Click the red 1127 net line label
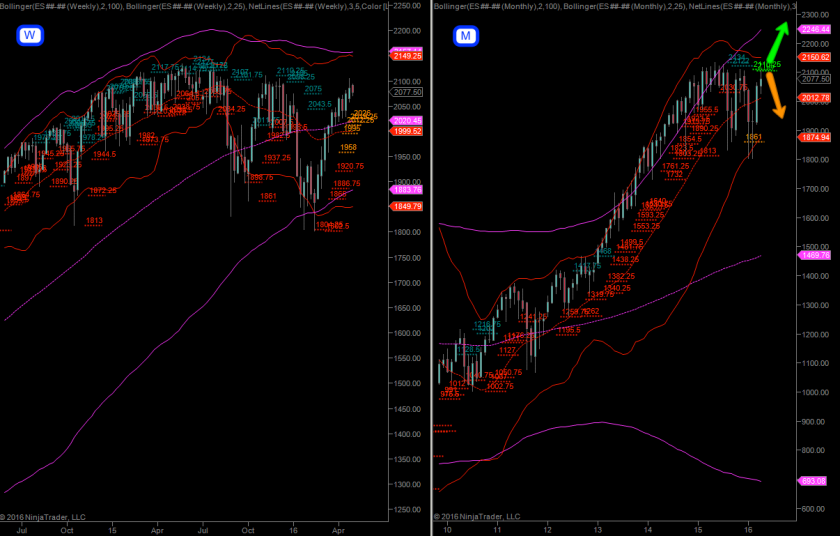This screenshot has height=536, width=840. point(507,351)
